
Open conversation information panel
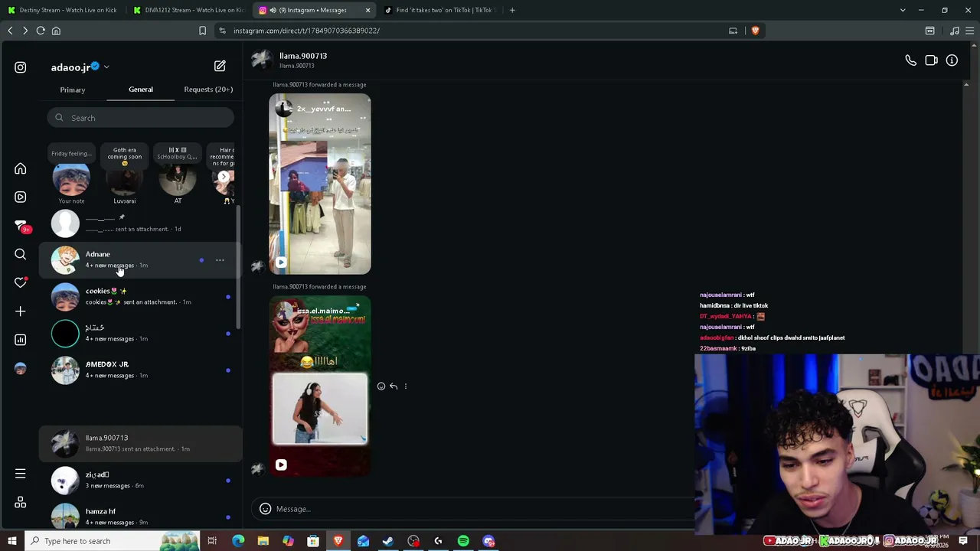coord(952,60)
